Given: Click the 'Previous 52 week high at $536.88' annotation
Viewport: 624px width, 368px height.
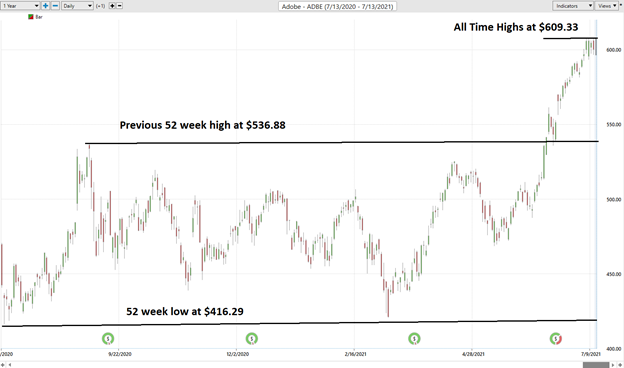Looking at the screenshot, I should point(203,125).
